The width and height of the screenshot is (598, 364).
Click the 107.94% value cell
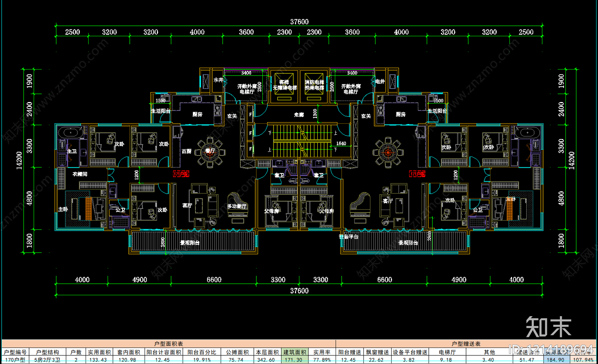click(583, 360)
